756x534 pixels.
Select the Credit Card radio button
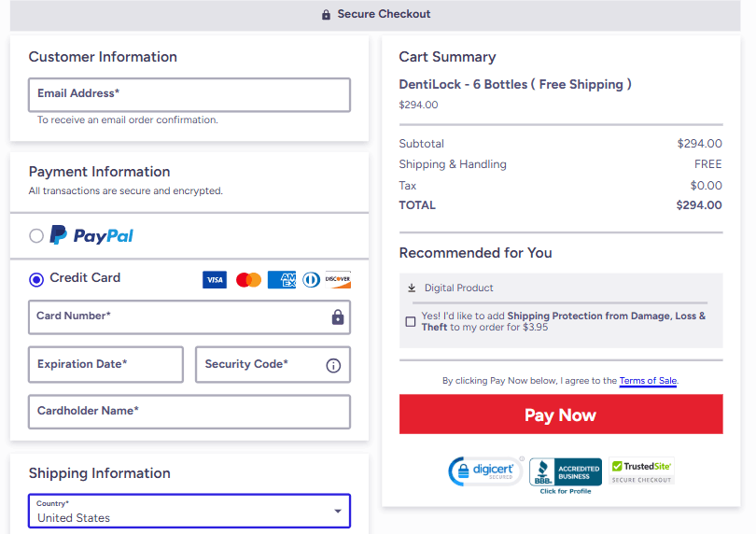(x=36, y=279)
